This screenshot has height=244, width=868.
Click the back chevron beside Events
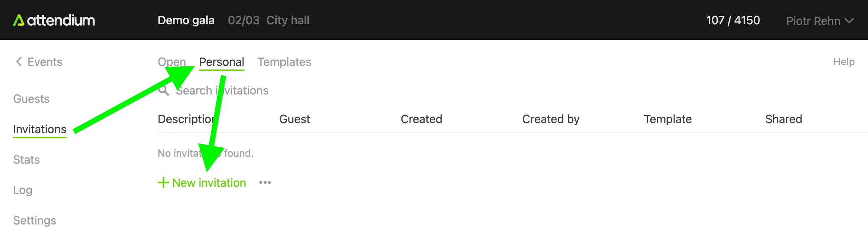coord(19,62)
